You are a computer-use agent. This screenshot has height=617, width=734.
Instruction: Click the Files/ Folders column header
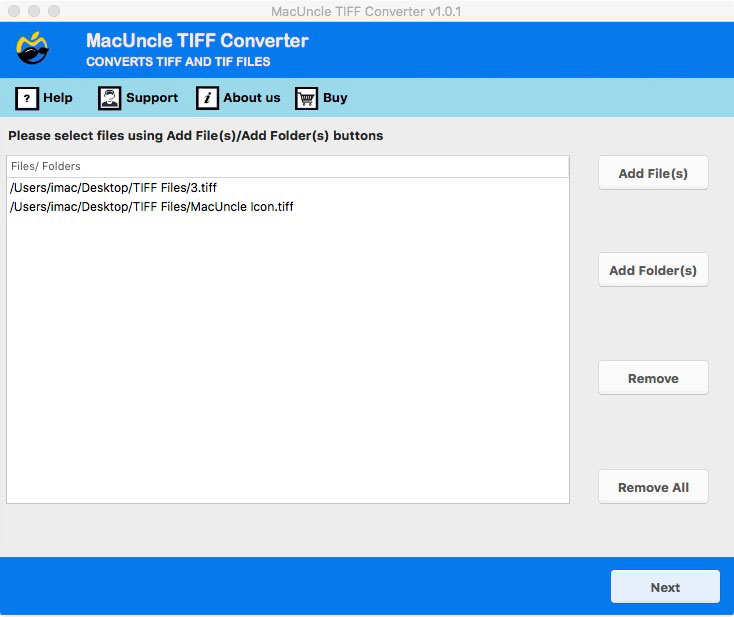(x=288, y=166)
